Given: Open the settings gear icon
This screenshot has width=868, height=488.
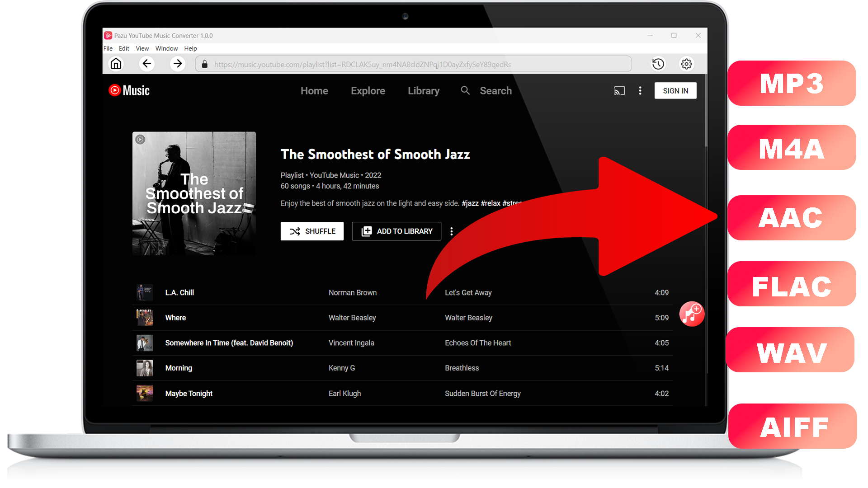Looking at the screenshot, I should tap(686, 64).
